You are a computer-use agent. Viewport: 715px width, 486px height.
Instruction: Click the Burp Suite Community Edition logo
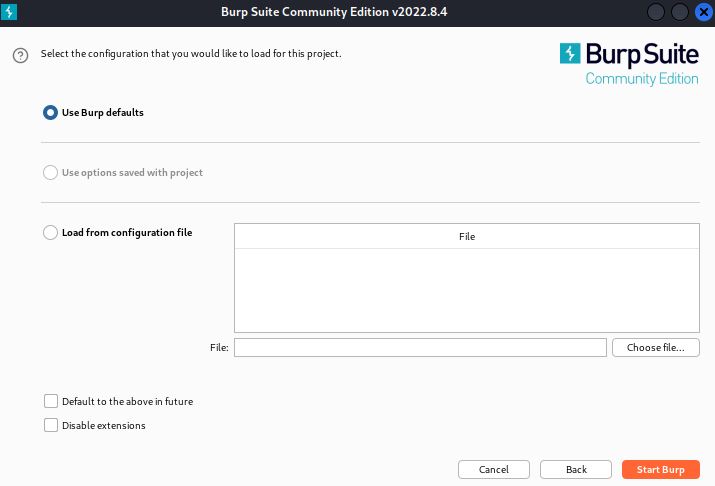629,64
